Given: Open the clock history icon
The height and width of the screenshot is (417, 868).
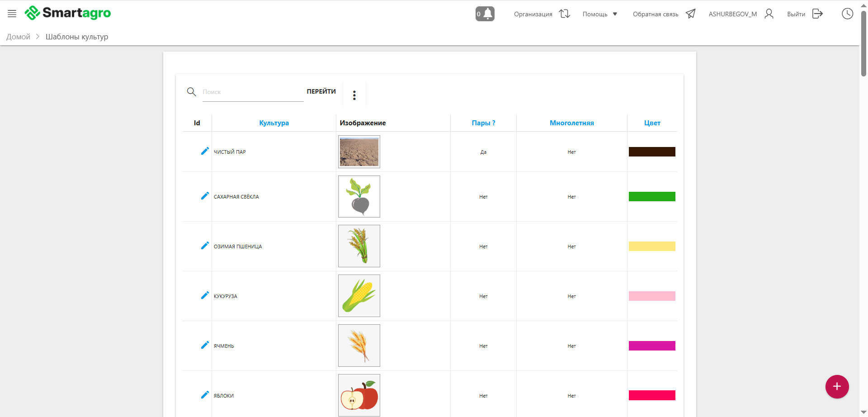Looking at the screenshot, I should click(847, 14).
